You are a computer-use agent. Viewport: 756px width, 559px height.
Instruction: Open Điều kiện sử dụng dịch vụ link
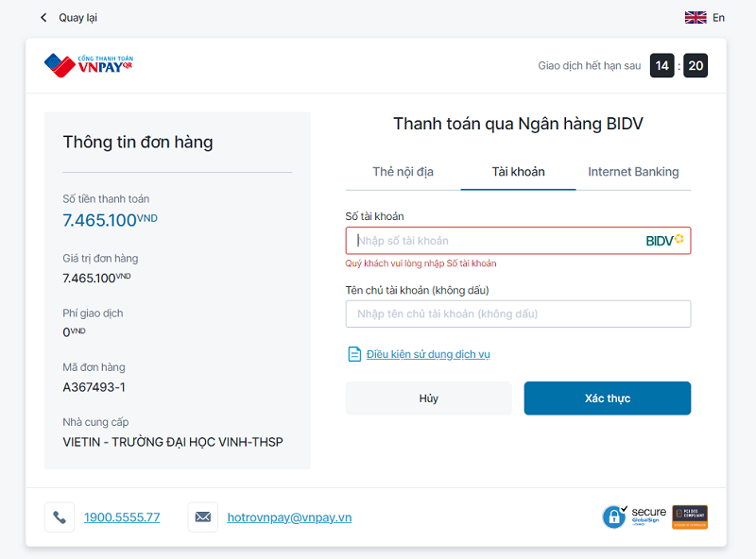point(428,354)
